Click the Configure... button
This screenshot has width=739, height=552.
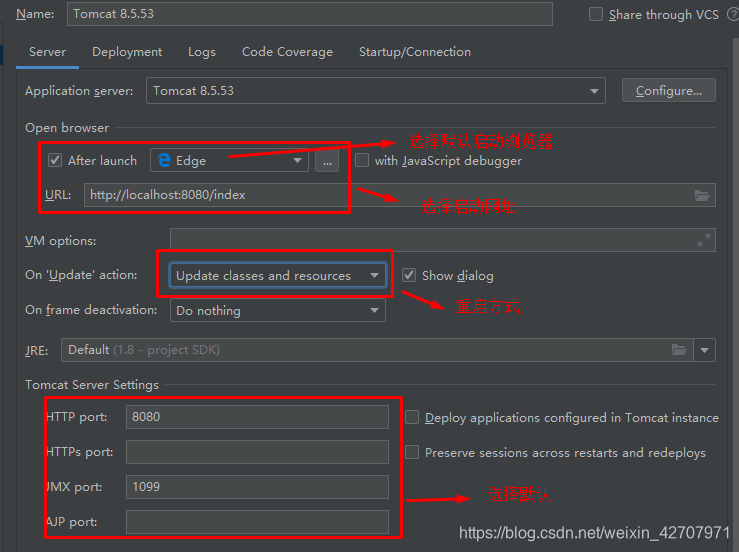tap(669, 91)
